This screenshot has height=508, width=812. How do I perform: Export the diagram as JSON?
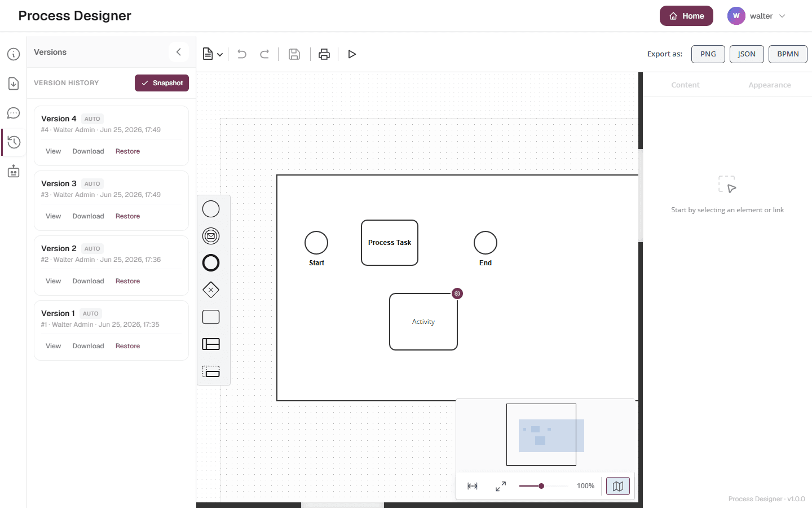[x=747, y=54]
